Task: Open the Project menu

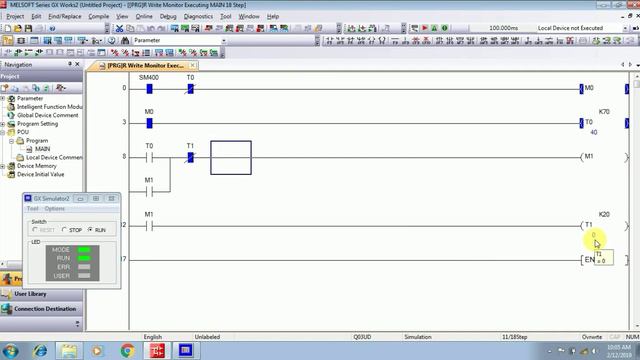Action: point(15,16)
